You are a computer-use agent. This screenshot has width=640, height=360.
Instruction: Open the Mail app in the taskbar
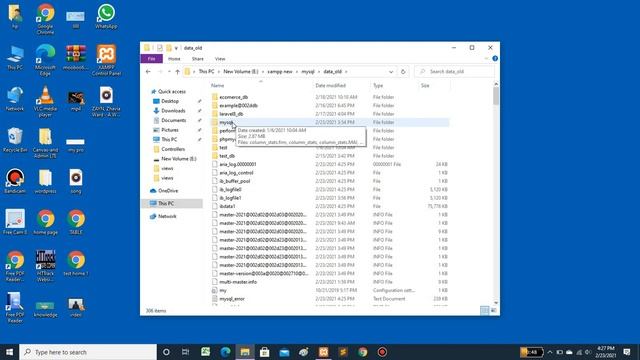pyautogui.click(x=284, y=352)
